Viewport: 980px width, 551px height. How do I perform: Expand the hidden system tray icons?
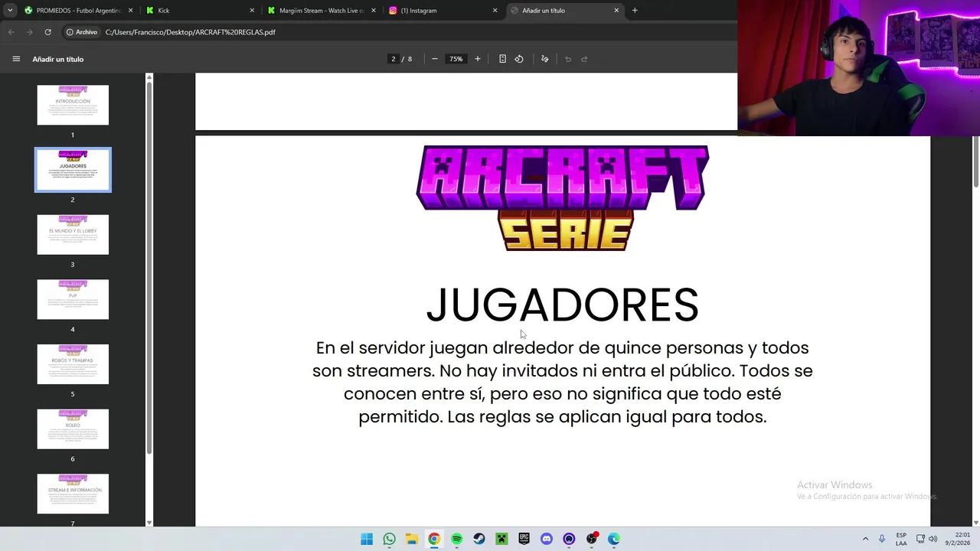coord(866,539)
